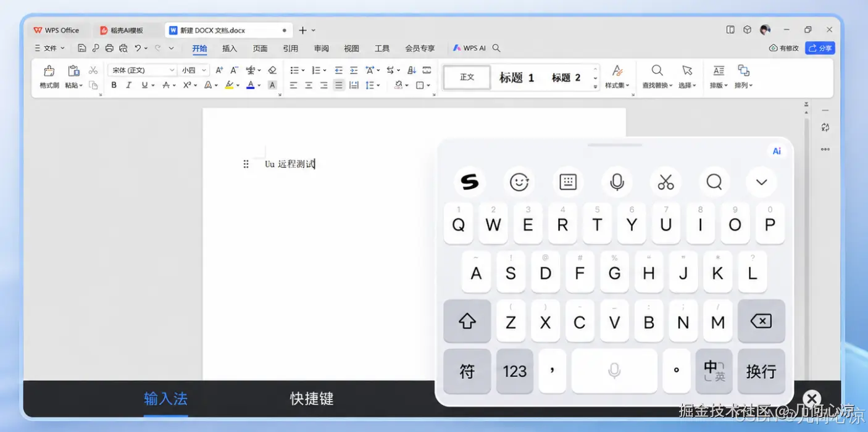Screen dimensions: 868x432
Task: Open Find and Replace tool
Action: [657, 77]
